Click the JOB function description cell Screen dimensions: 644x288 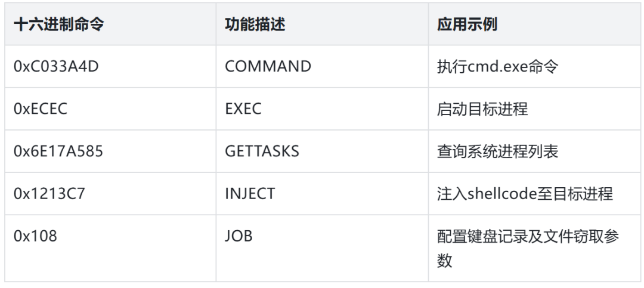[x=239, y=236]
